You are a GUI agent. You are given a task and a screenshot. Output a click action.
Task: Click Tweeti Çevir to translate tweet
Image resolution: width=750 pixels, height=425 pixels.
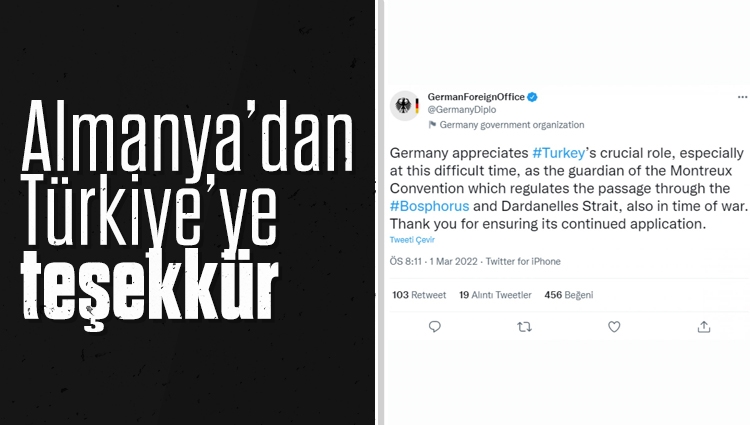(412, 240)
